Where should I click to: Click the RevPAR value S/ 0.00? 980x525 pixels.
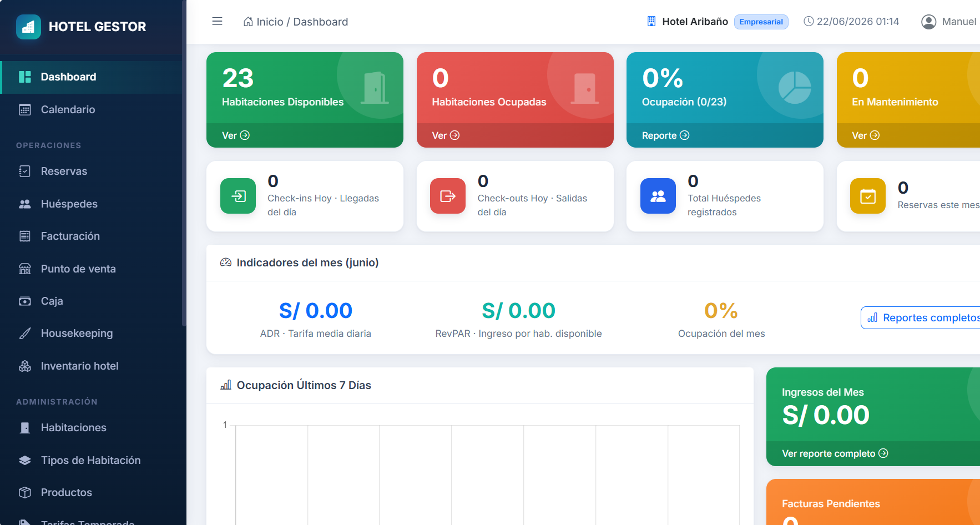coord(518,310)
